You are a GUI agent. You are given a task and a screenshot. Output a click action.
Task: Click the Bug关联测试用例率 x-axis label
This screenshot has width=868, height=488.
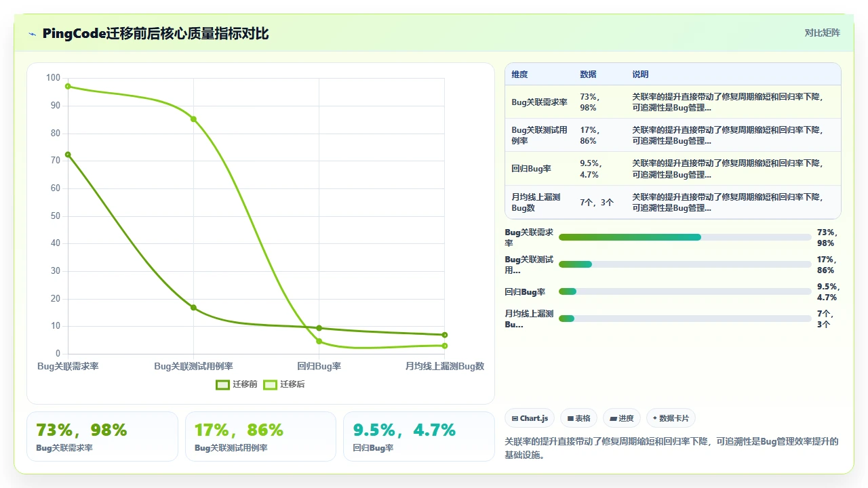[x=193, y=366]
